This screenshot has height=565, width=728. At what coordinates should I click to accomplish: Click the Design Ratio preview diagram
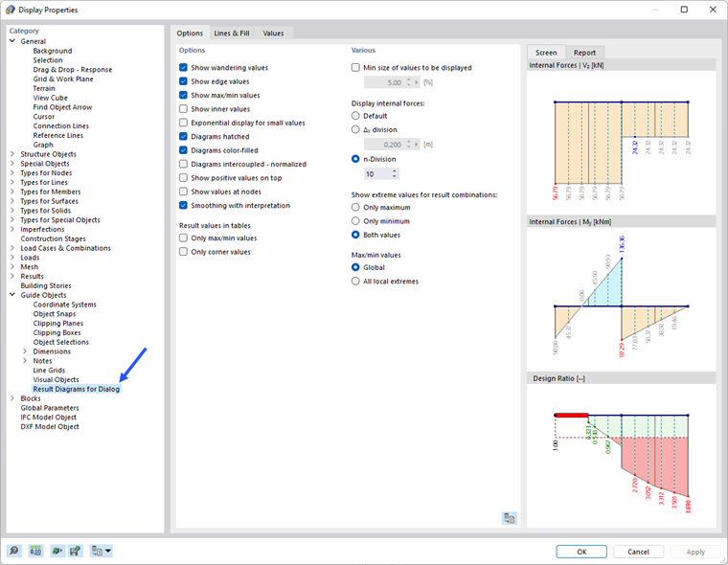tap(622, 456)
